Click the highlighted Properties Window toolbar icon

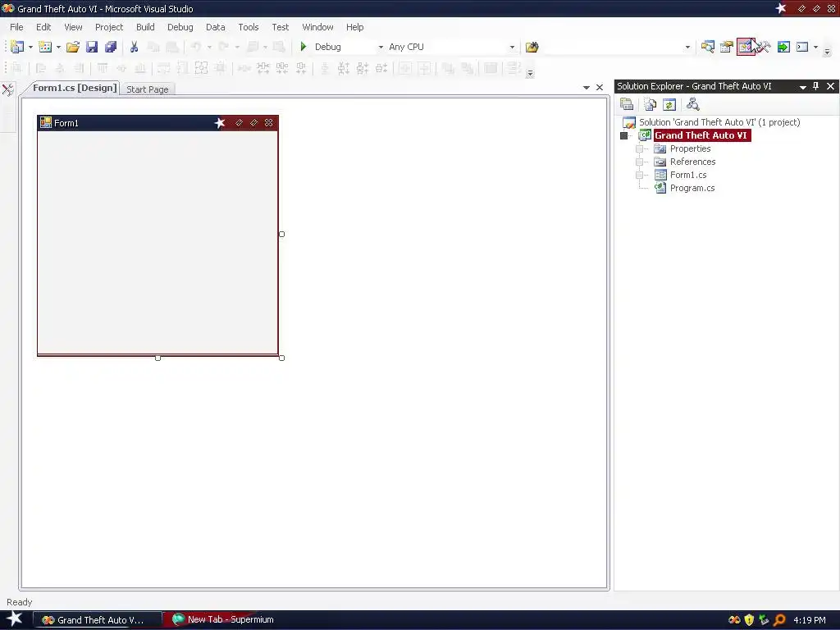[745, 47]
